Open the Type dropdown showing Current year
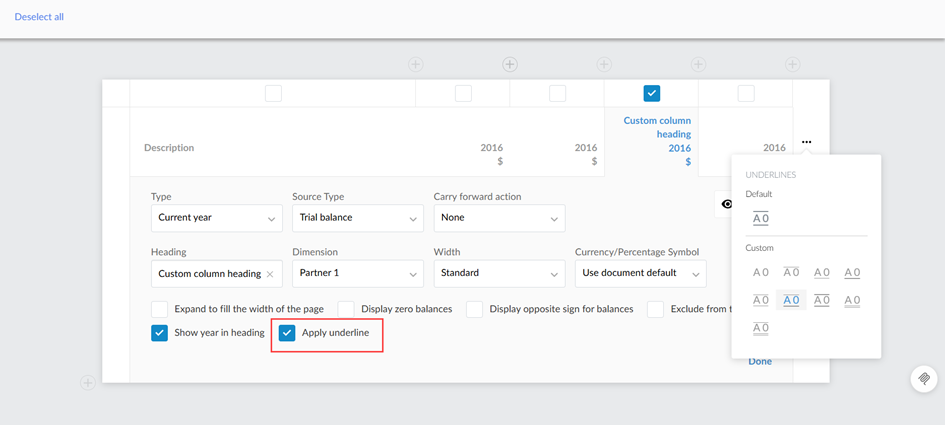 point(216,218)
